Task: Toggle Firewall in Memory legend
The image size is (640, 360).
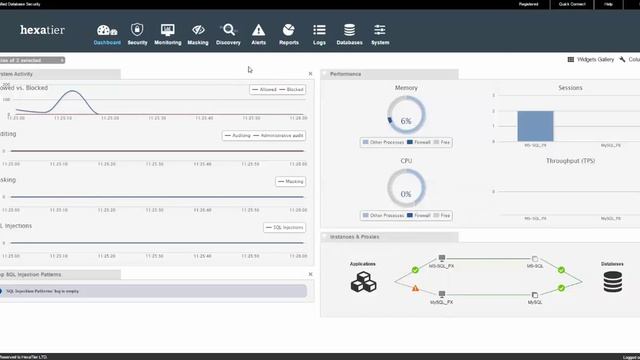Action: point(419,142)
